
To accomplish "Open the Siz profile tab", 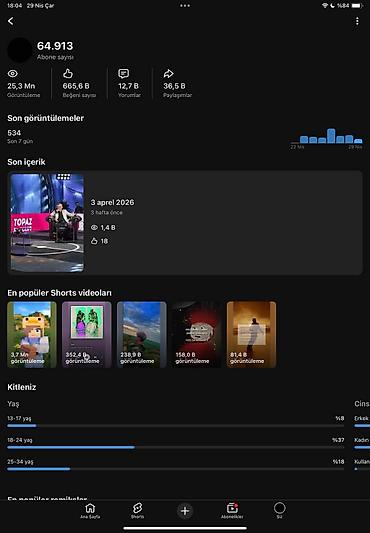I will point(280,511).
